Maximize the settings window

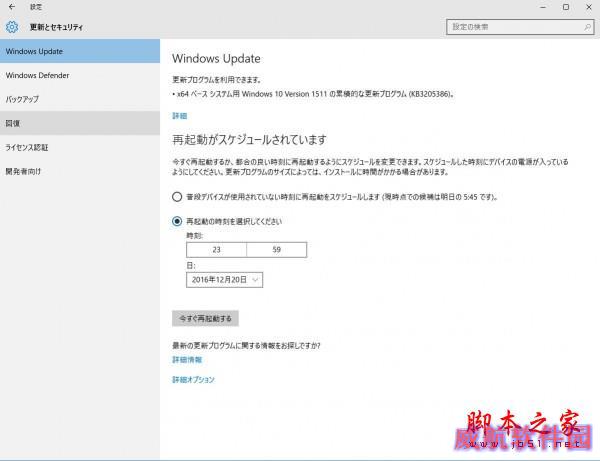[566, 7]
